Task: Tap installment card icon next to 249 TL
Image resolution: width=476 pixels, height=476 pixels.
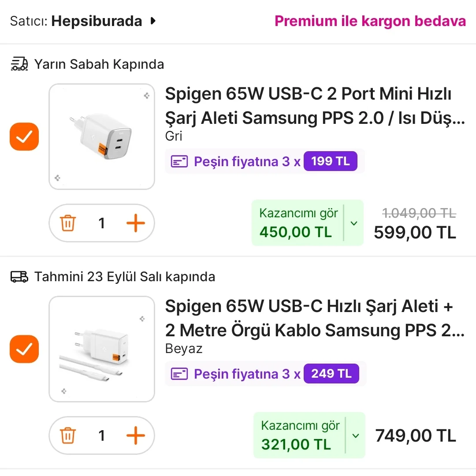Action: coord(179,374)
